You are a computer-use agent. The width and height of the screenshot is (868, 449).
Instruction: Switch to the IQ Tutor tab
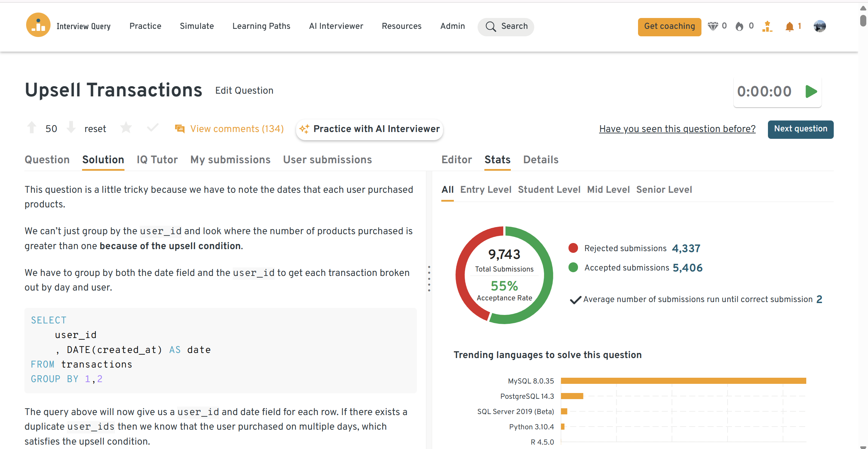click(157, 160)
